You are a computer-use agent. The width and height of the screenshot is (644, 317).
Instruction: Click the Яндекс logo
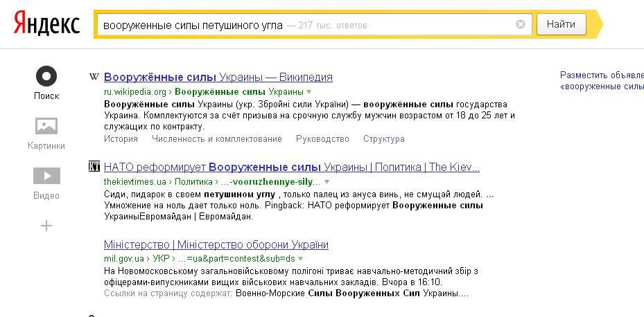point(46,24)
